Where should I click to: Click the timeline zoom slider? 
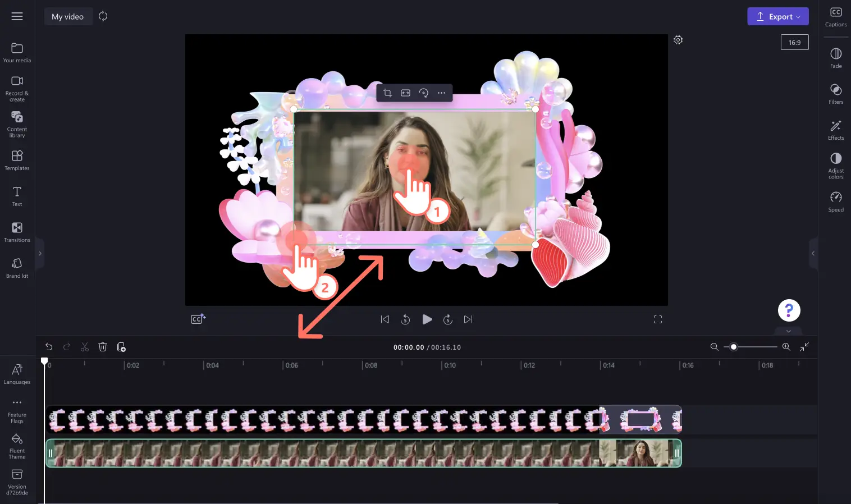click(x=751, y=347)
